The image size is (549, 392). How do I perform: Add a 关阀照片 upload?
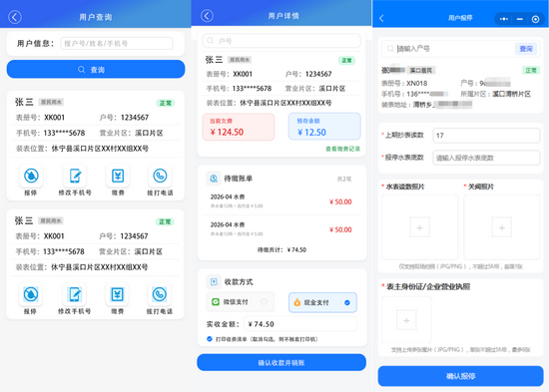pyautogui.click(x=502, y=227)
